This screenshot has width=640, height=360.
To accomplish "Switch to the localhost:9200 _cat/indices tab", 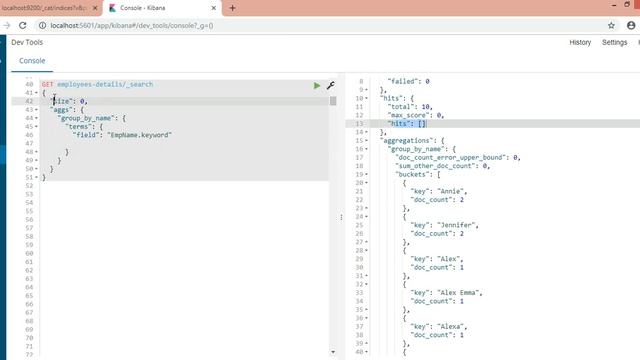I will pyautogui.click(x=44, y=8).
